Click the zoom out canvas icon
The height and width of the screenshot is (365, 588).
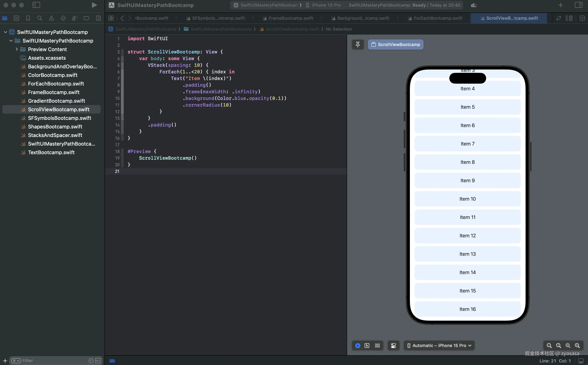pyautogui.click(x=549, y=345)
